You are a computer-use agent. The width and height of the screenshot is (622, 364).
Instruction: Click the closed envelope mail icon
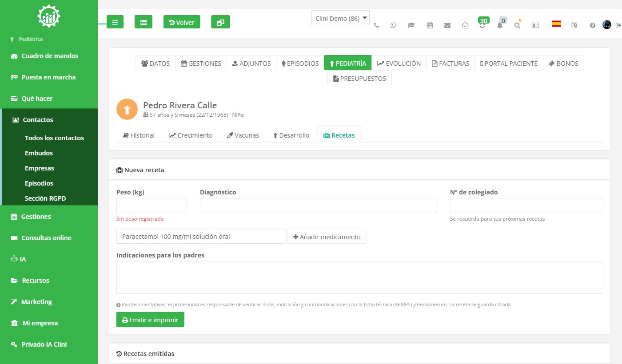coord(447,25)
